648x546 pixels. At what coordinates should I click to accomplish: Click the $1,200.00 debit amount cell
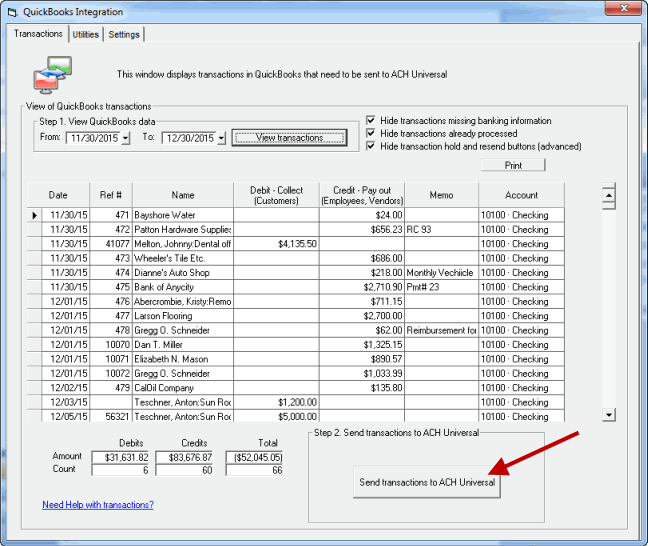[x=276, y=402]
